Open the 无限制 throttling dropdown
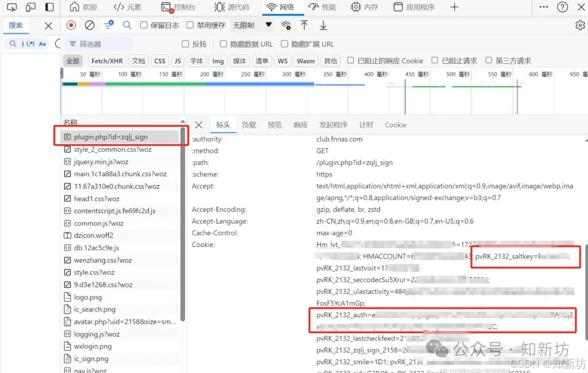Screen dimensions: 588x373 click(253, 26)
